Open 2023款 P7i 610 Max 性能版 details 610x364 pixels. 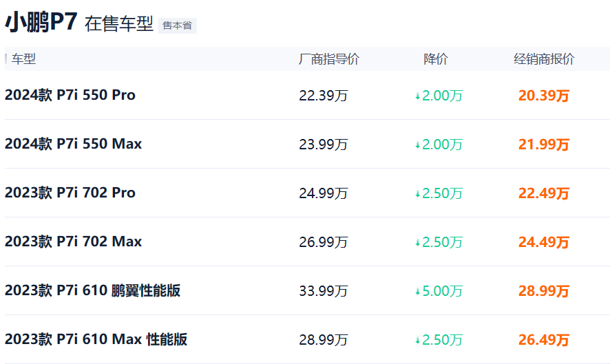[x=96, y=339]
